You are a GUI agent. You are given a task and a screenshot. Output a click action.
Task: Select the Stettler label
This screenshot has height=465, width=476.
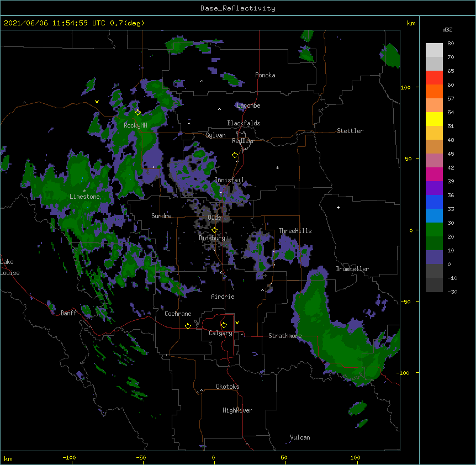pos(350,131)
